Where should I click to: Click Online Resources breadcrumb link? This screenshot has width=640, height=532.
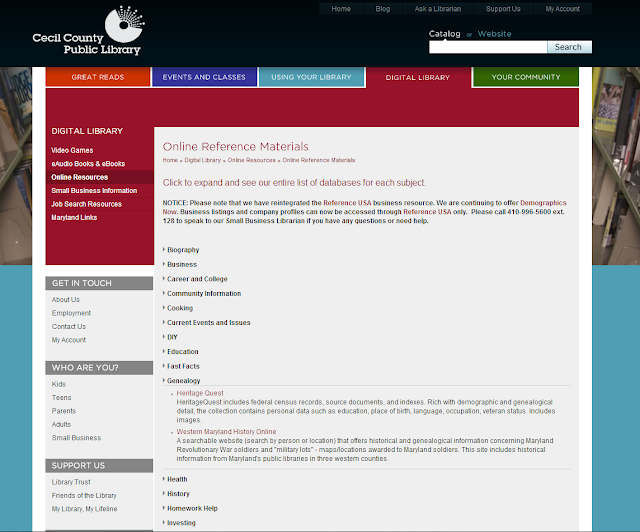[251, 160]
